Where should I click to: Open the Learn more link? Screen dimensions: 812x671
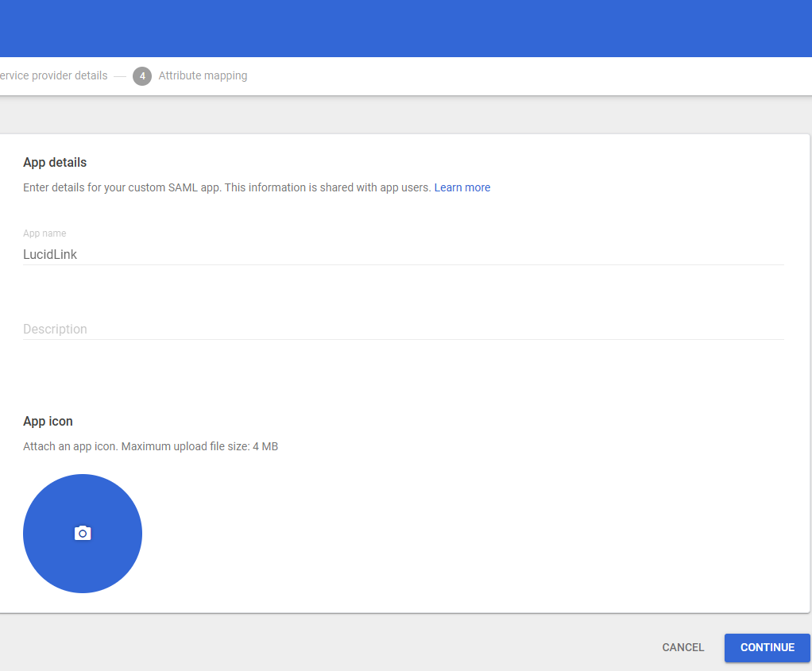(x=462, y=187)
